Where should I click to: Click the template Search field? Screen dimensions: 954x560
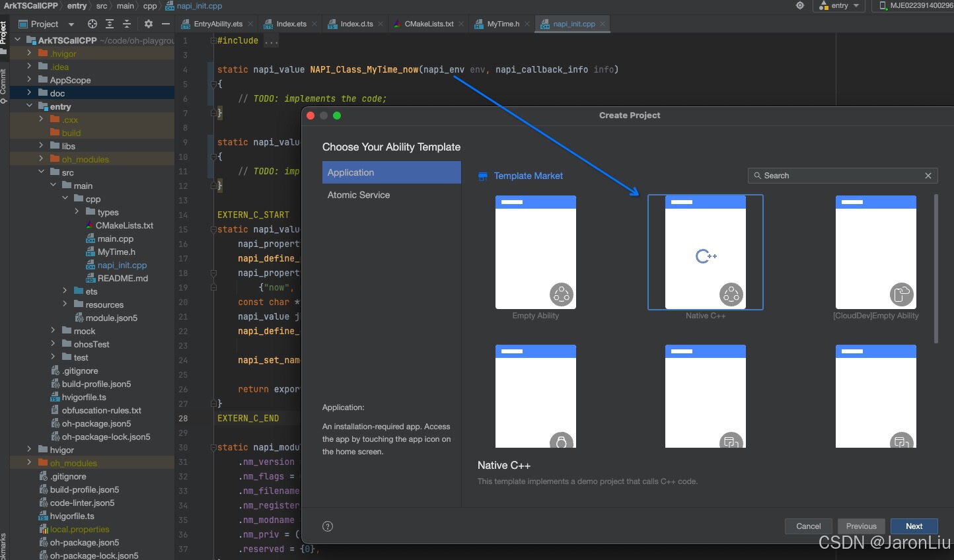(x=842, y=176)
